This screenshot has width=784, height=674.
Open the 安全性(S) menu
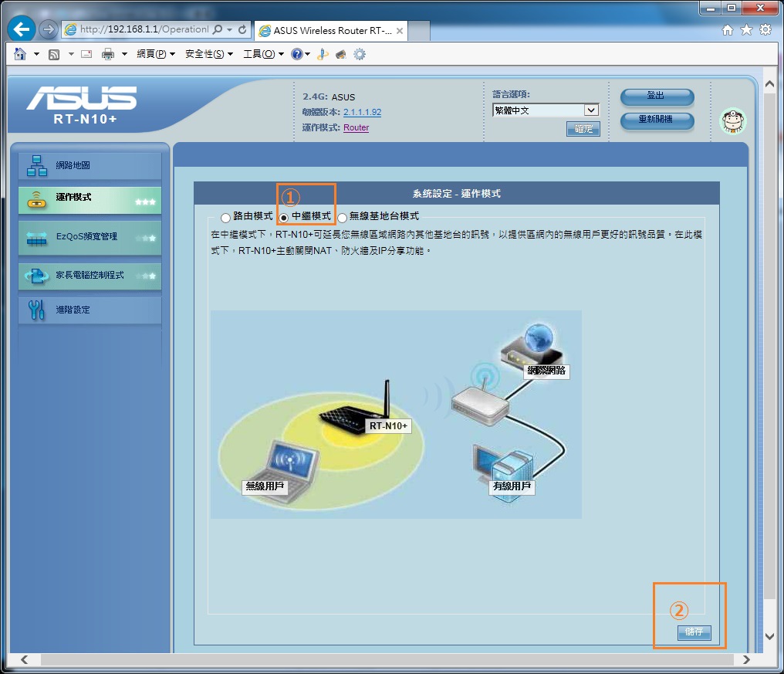209,54
